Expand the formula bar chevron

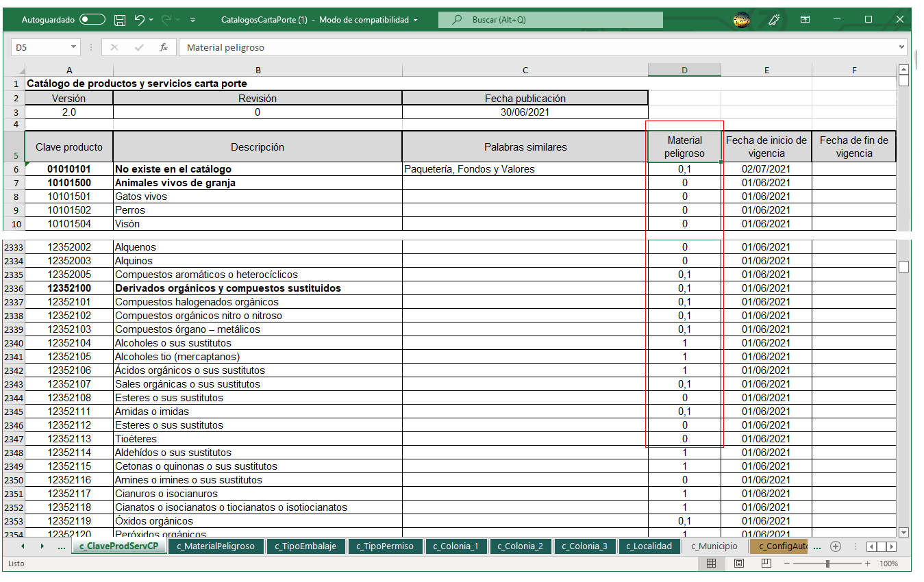pyautogui.click(x=901, y=47)
